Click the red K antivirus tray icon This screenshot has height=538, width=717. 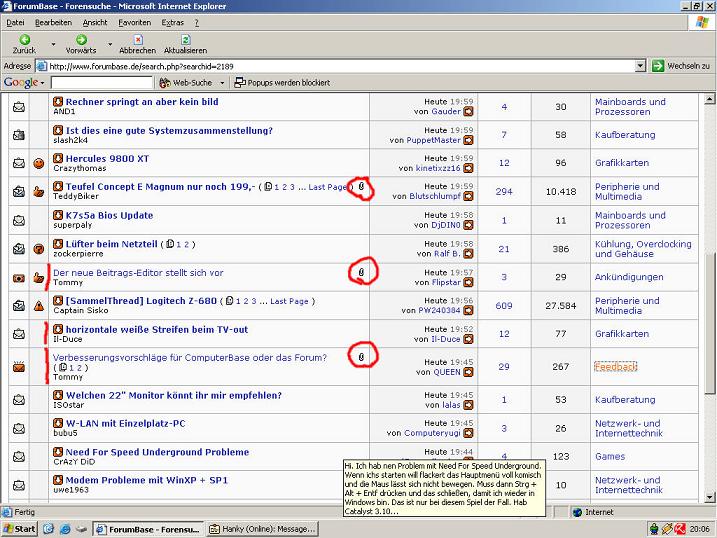pyautogui.click(x=680, y=529)
